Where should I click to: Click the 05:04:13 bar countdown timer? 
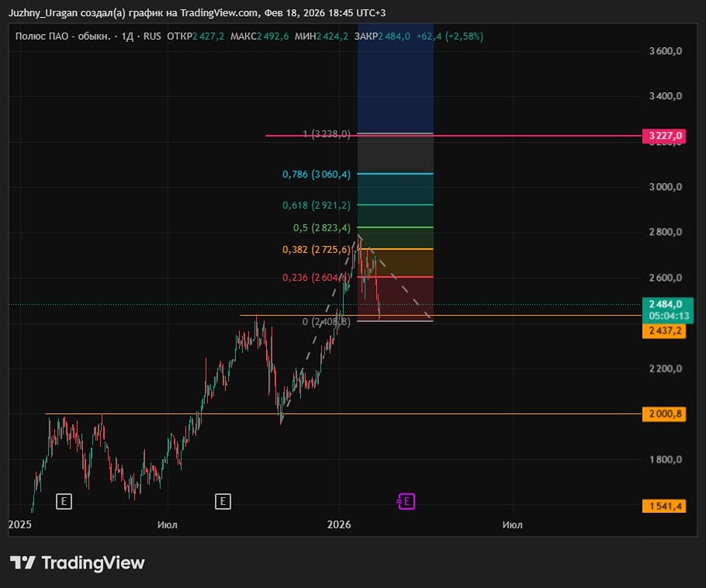[669, 316]
